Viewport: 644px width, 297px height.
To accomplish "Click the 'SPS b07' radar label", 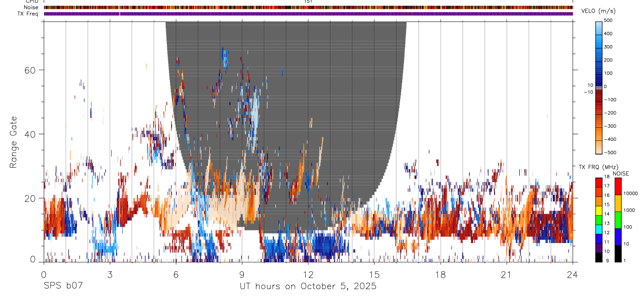I will pos(63,287).
